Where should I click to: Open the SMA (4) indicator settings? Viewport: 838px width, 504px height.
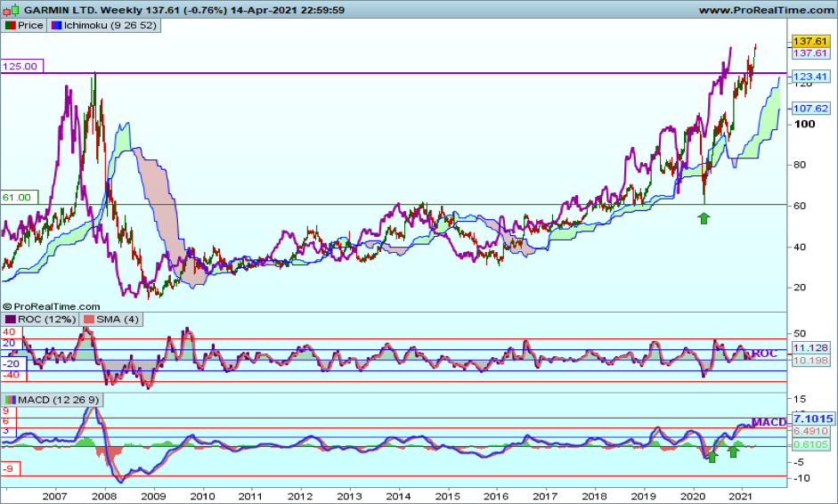pos(111,319)
